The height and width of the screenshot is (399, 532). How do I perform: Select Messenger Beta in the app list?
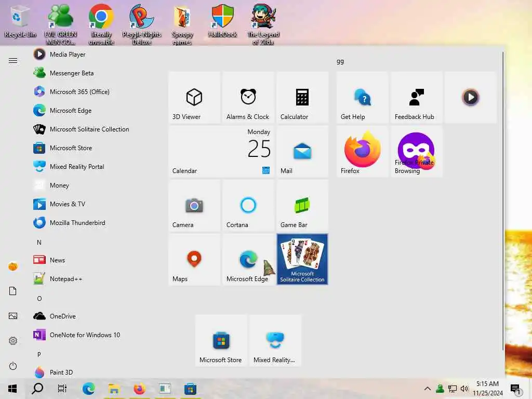(x=95, y=73)
